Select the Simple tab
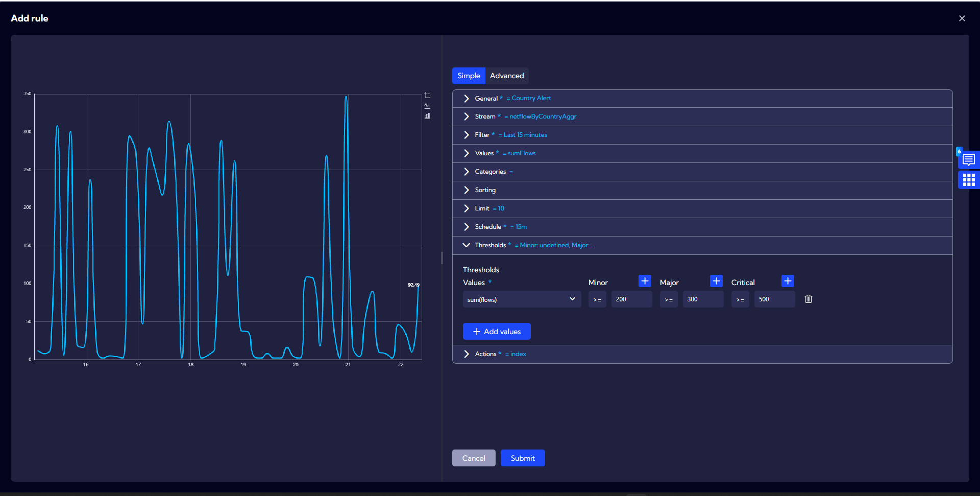This screenshot has width=980, height=496. coord(469,76)
